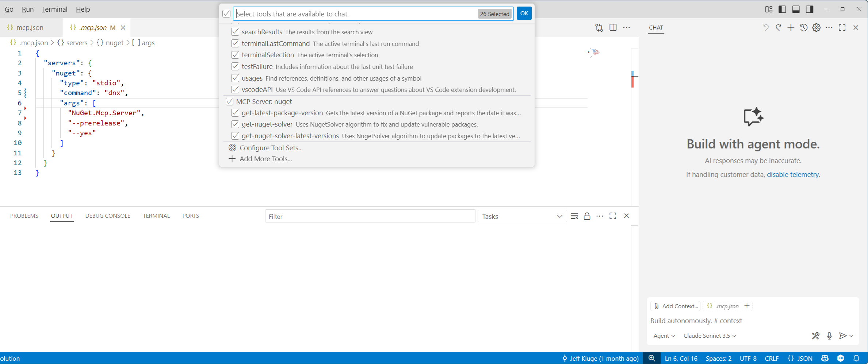Focus the Output Filter input field
This screenshot has height=364, width=868.
coord(370,216)
